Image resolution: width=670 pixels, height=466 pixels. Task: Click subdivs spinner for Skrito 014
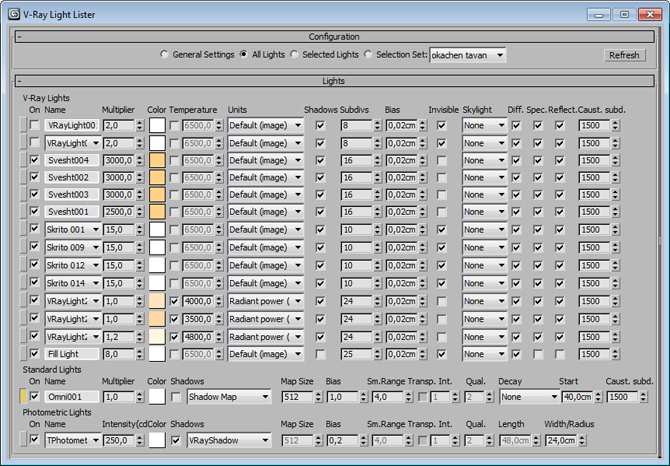[x=377, y=283]
